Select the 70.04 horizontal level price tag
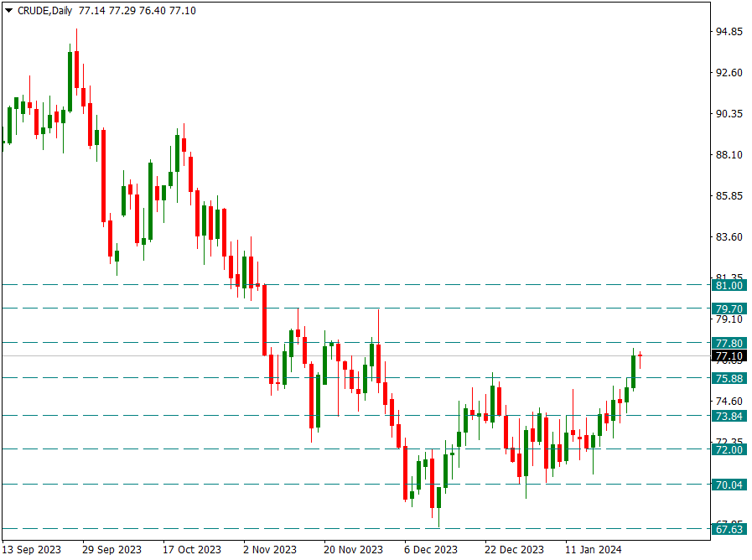The image size is (752, 560). (x=729, y=485)
